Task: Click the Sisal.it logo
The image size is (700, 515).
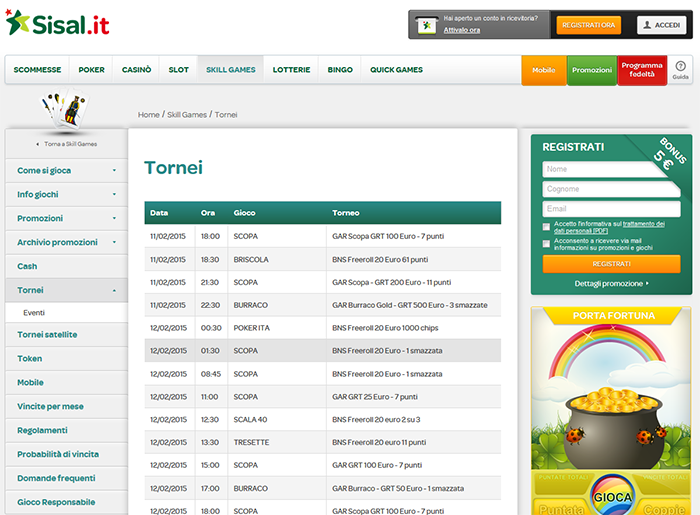Action: click(58, 23)
